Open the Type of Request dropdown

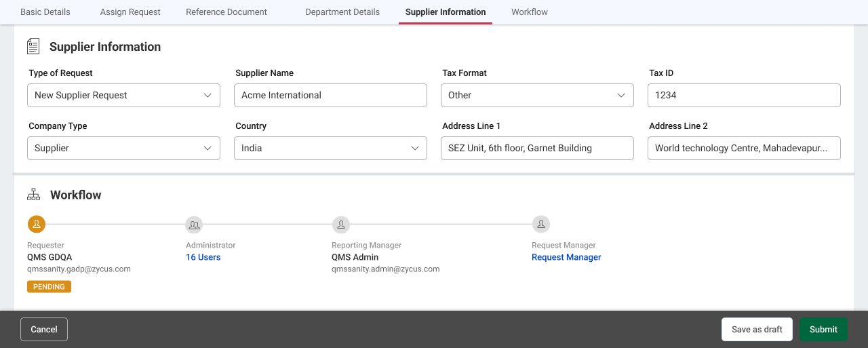click(123, 95)
